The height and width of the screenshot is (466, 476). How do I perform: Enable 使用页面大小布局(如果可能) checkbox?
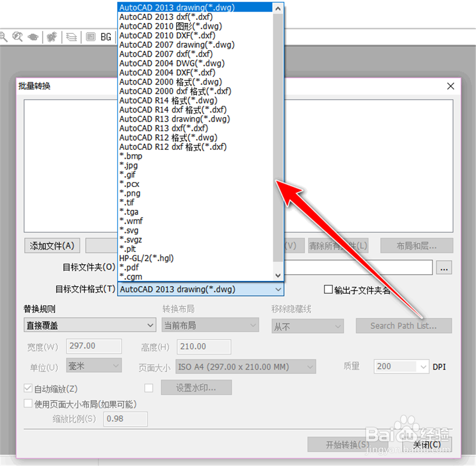[28, 404]
